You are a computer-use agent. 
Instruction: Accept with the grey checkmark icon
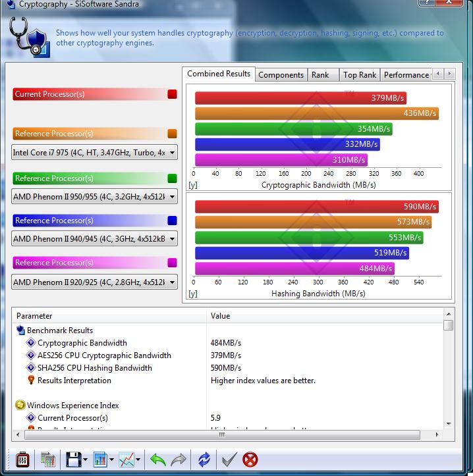[229, 460]
